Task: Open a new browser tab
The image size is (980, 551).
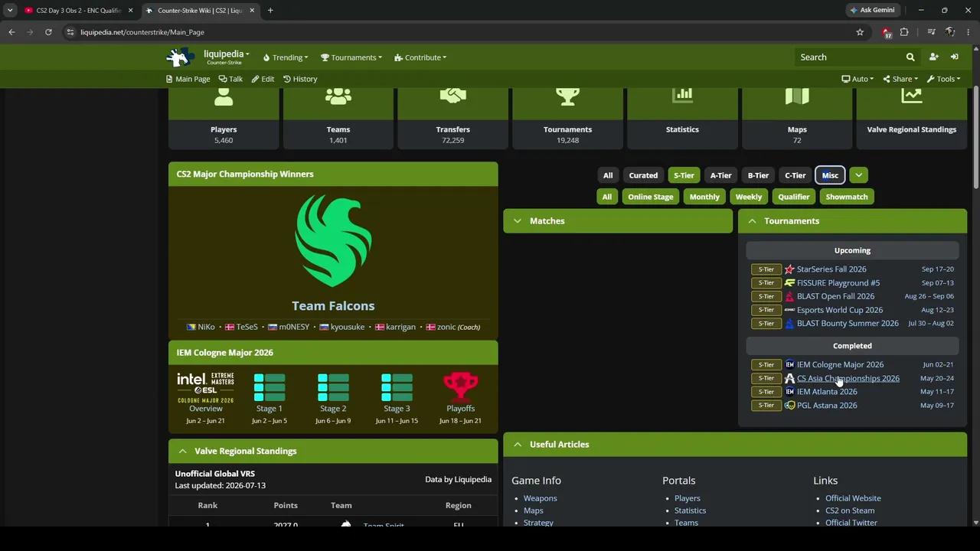Action: point(270,11)
